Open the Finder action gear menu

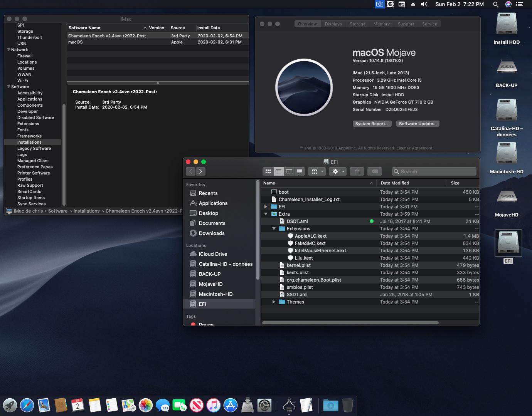pos(338,171)
